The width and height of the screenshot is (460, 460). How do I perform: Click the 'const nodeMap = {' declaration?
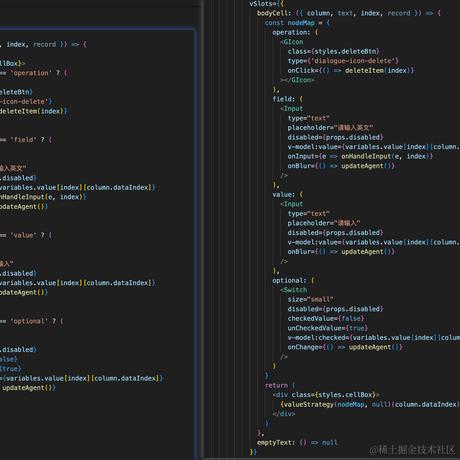point(297,23)
